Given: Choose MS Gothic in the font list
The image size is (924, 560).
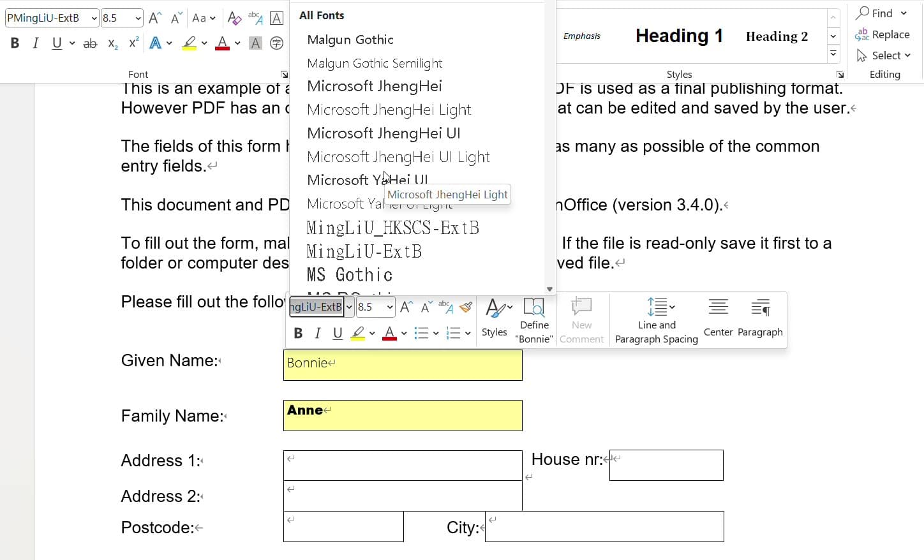Looking at the screenshot, I should pyautogui.click(x=350, y=275).
